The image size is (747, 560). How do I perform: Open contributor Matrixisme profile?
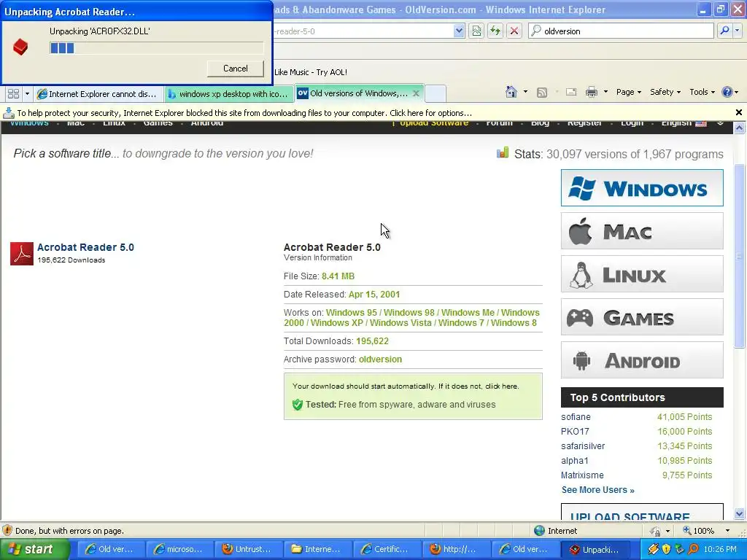(x=582, y=475)
